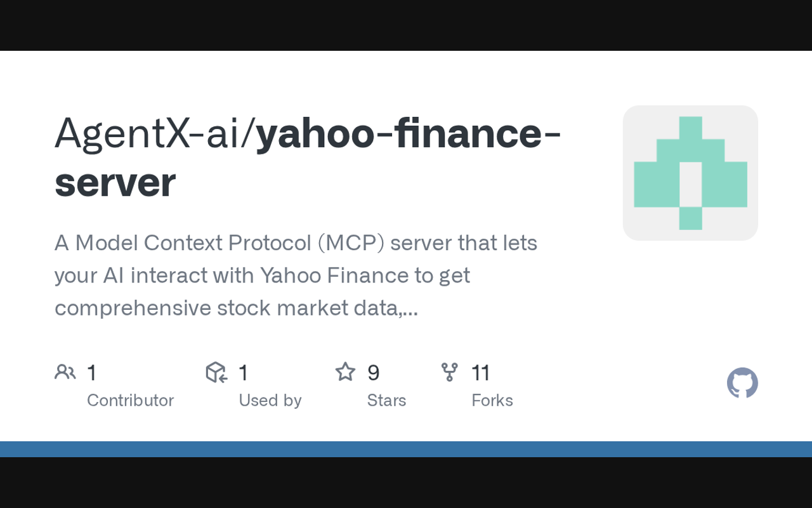
Task: Click the blue language bar
Action: (x=406, y=449)
